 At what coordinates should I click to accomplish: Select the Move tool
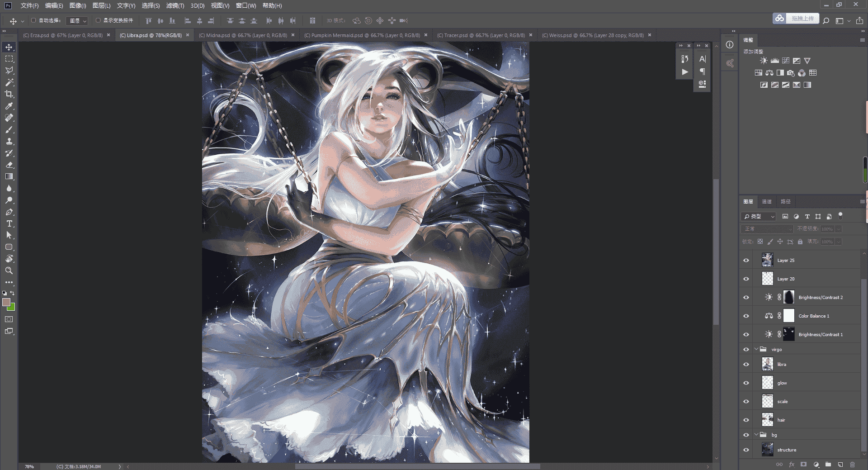[x=9, y=47]
